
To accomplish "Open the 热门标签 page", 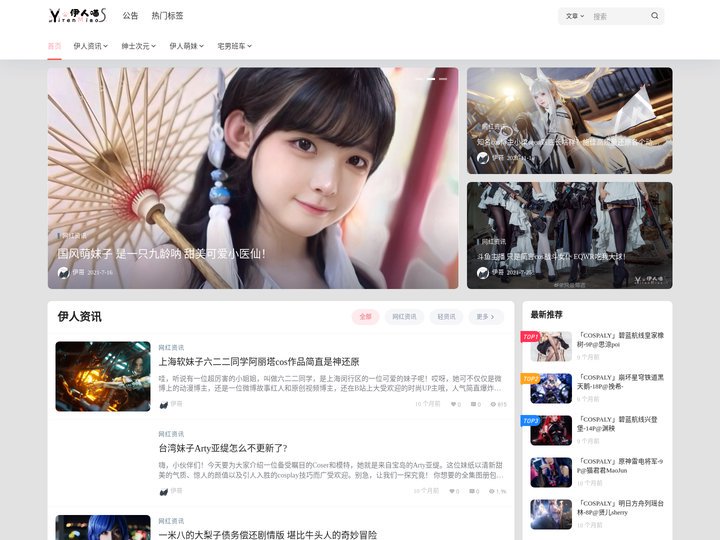I will pos(167,16).
